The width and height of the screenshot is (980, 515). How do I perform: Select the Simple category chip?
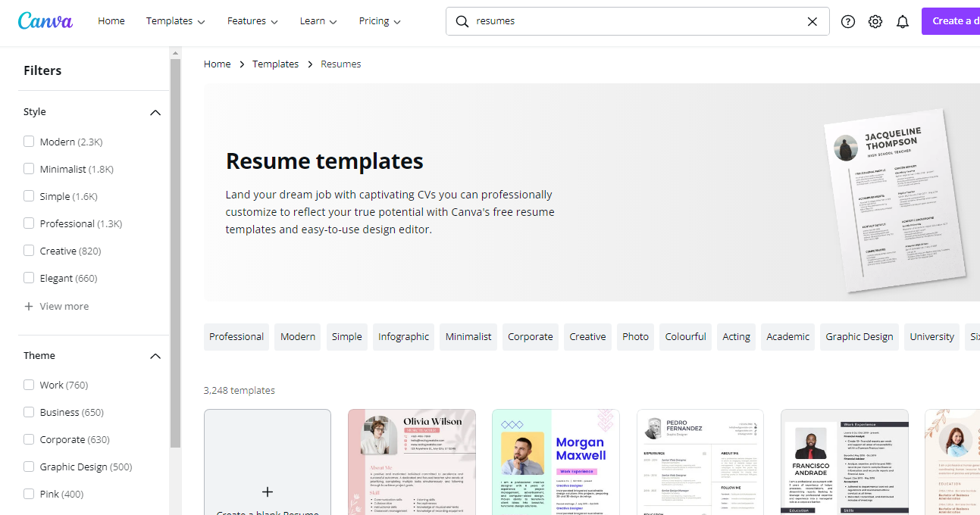click(347, 337)
